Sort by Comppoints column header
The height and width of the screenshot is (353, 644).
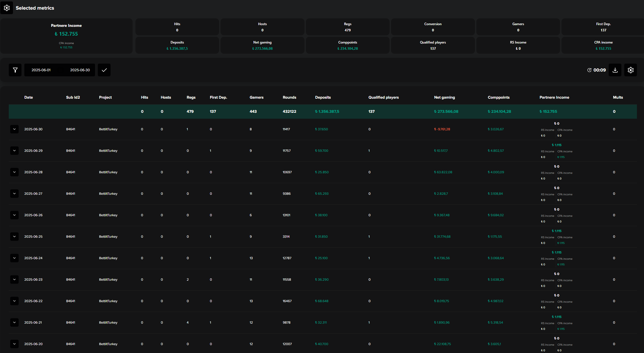pos(499,97)
